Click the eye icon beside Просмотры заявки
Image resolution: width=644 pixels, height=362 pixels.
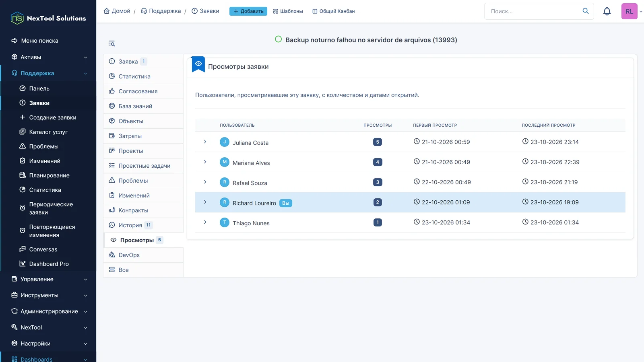tap(198, 64)
